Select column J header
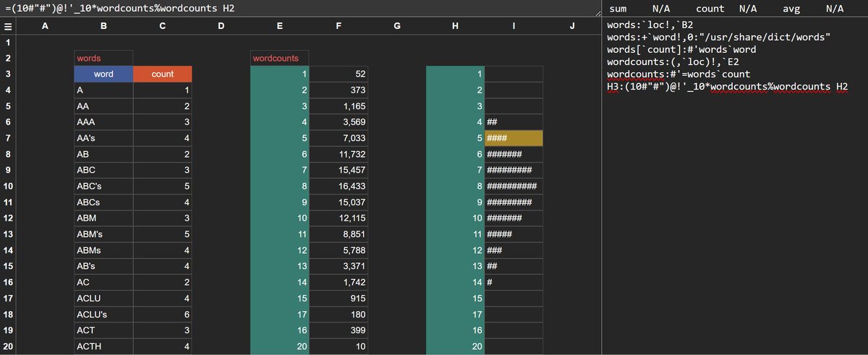The height and width of the screenshot is (355, 868). coord(571,27)
